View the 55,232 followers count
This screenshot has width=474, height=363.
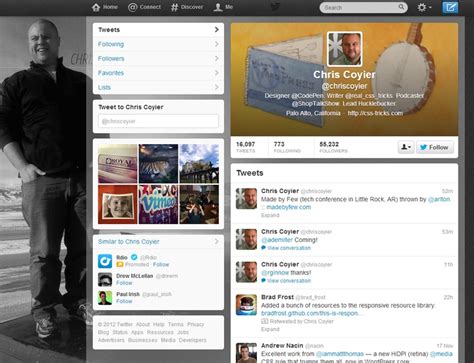[x=333, y=147]
